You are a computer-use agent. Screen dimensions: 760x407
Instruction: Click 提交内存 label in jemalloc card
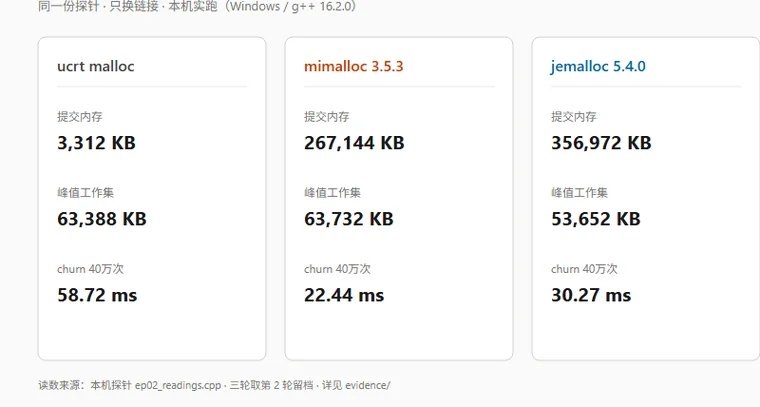pos(574,117)
